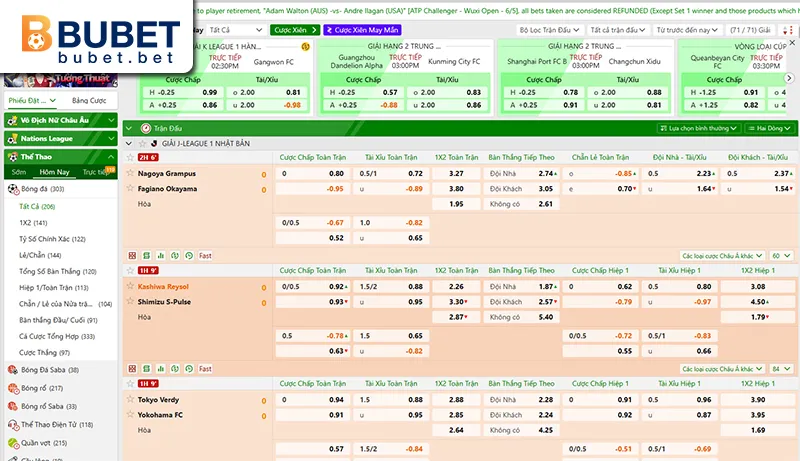This screenshot has height=461, width=800.
Task: Open the Tướng Thuật banner thumbnail
Action: tap(61, 81)
